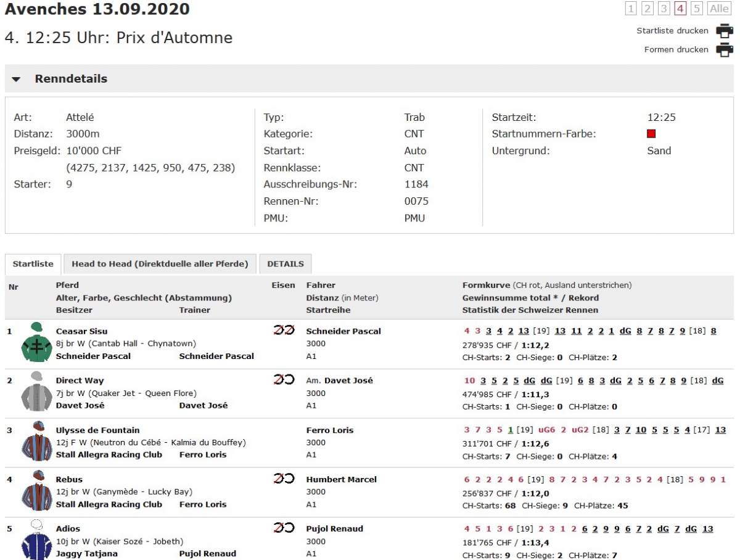Open horse Ulysse de Fountain link
This screenshot has width=740, height=560.
97,430
